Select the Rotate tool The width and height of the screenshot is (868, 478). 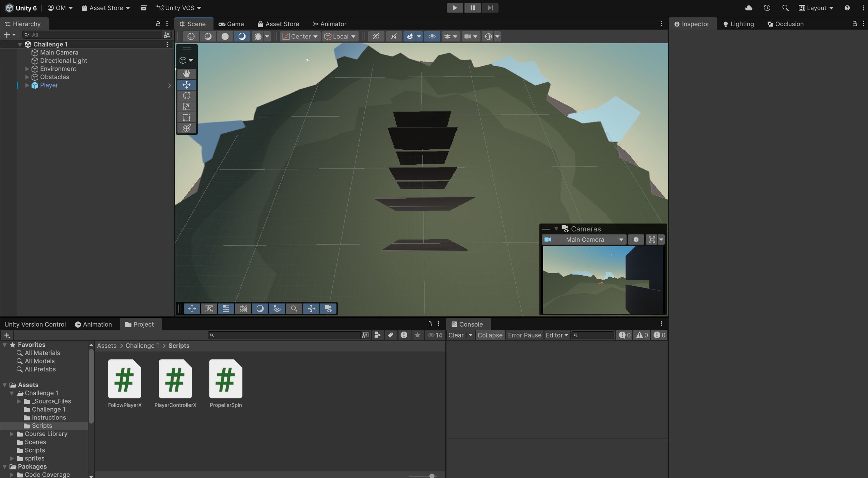coord(186,96)
